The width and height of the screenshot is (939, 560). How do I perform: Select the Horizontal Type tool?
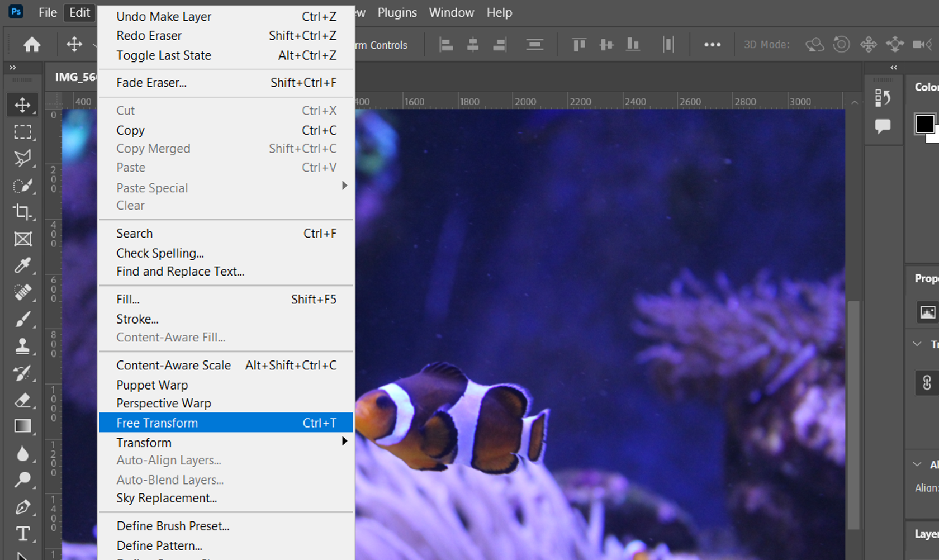point(23,533)
